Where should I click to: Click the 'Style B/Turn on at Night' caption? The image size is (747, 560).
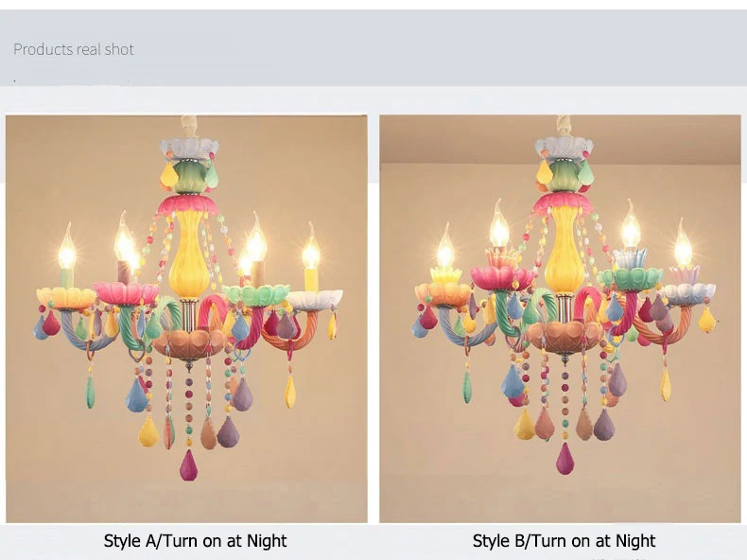[565, 541]
